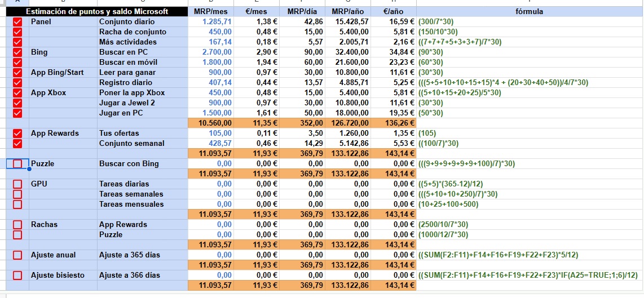
Task: Select the GPU category cell
Action: pos(63,184)
